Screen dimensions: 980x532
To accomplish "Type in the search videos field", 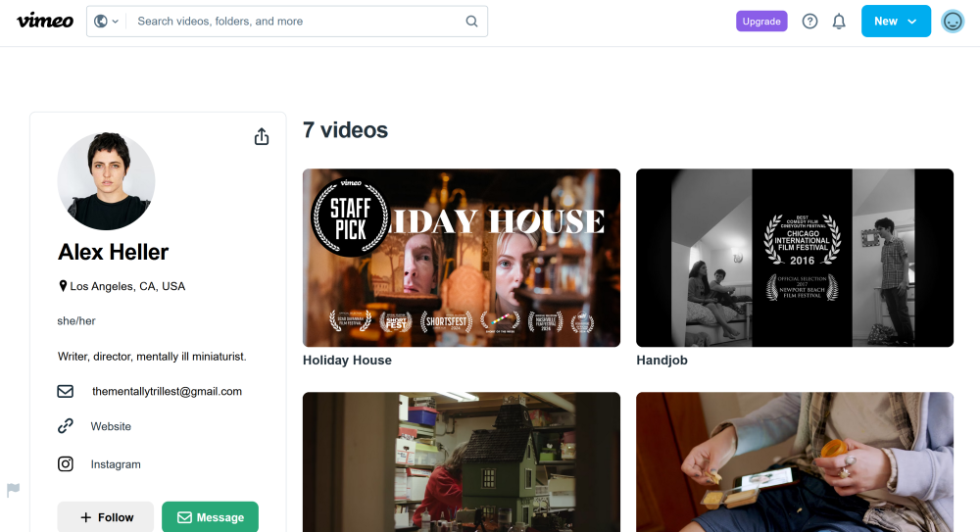I will [x=294, y=22].
